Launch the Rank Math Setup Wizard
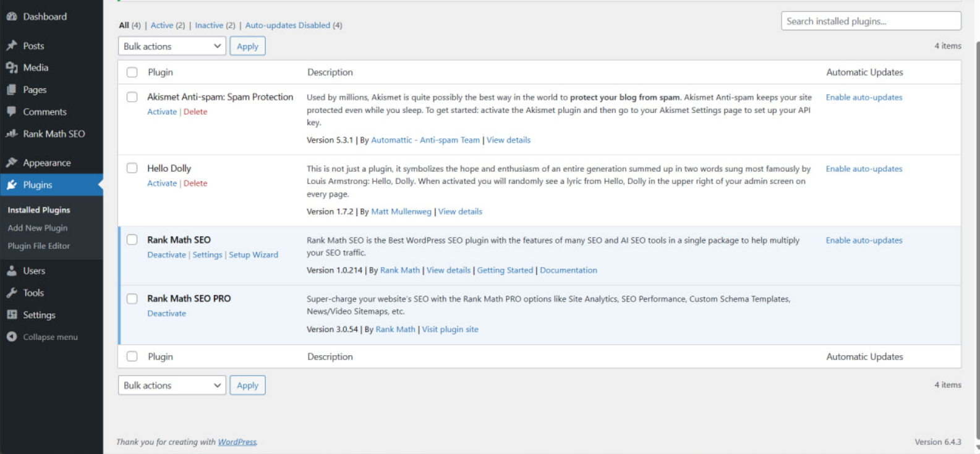Image resolution: width=980 pixels, height=454 pixels. coord(254,255)
